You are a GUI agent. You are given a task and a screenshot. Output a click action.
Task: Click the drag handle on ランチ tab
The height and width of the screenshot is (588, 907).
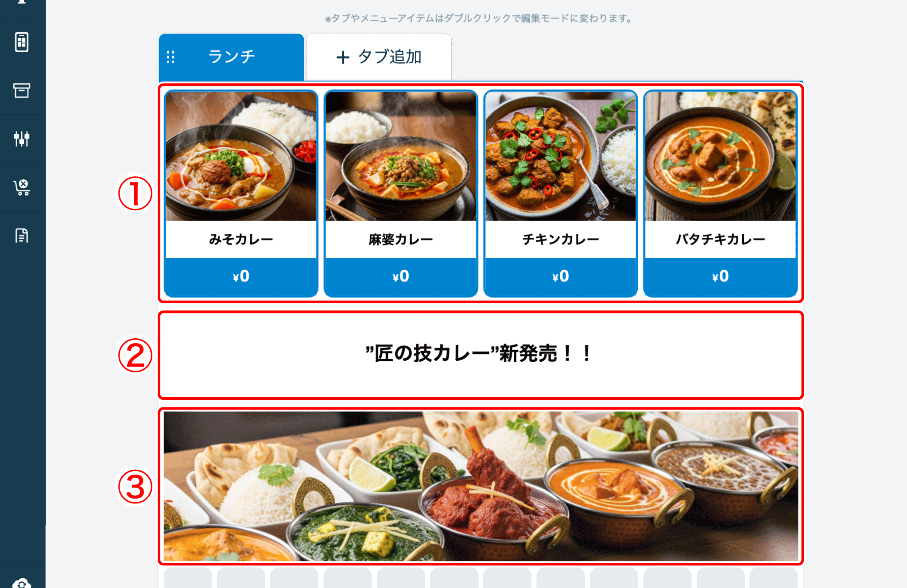click(x=171, y=57)
